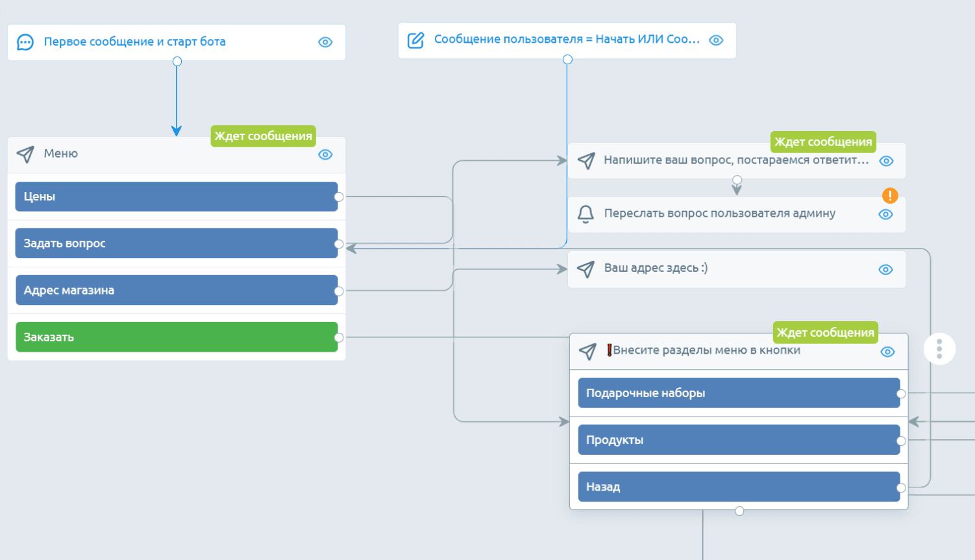Toggle the eye icon on the Меню block
975x560 pixels.
pos(325,154)
